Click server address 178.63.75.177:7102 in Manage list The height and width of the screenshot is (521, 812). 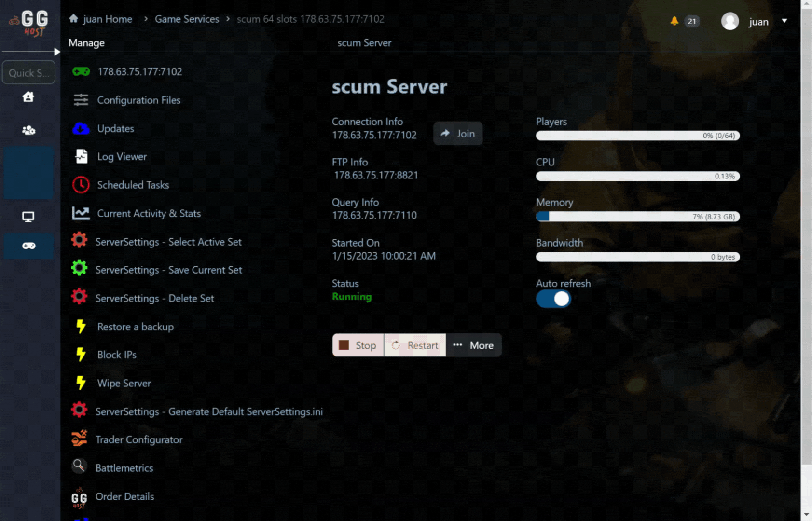coord(140,71)
